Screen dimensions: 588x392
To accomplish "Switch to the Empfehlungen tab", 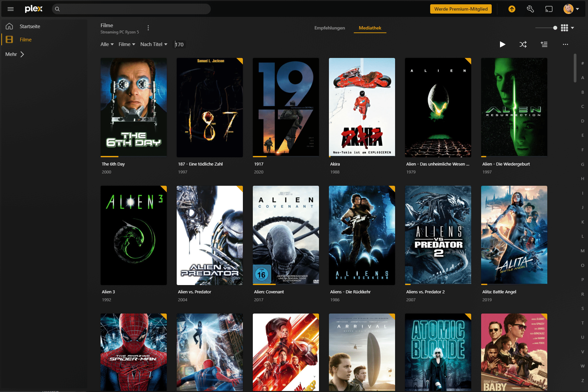I will pos(330,28).
